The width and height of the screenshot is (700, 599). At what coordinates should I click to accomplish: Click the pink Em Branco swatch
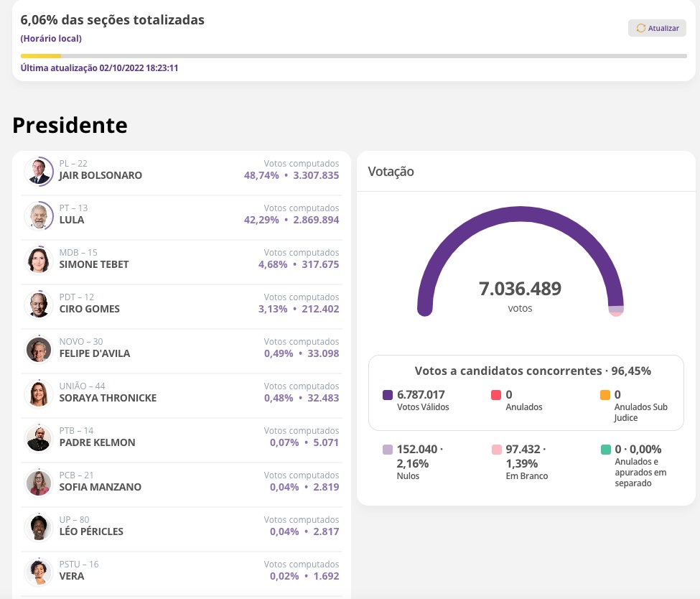point(496,450)
